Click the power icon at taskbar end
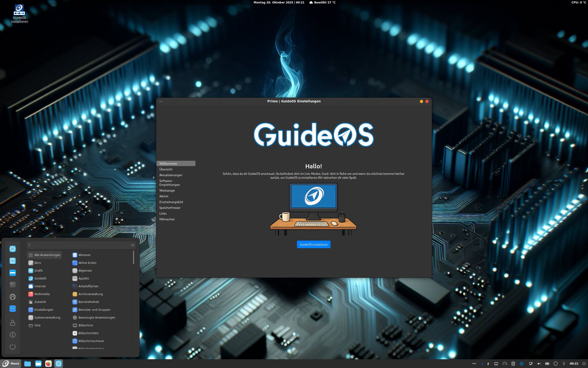This screenshot has height=368, width=588. (x=584, y=364)
